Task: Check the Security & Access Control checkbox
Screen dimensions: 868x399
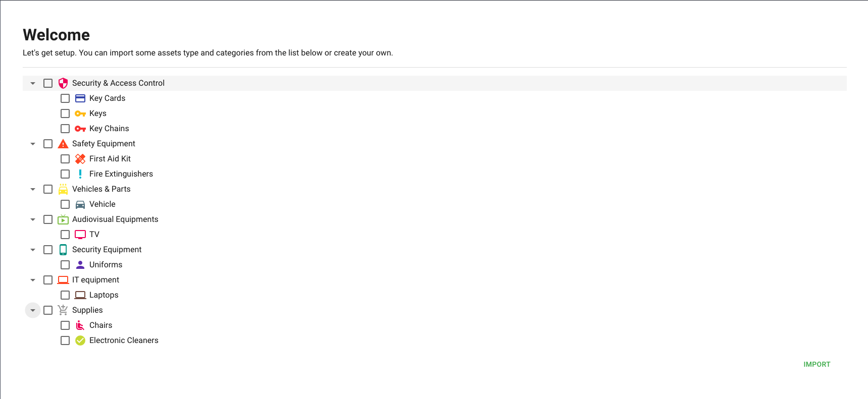Action: click(x=48, y=83)
